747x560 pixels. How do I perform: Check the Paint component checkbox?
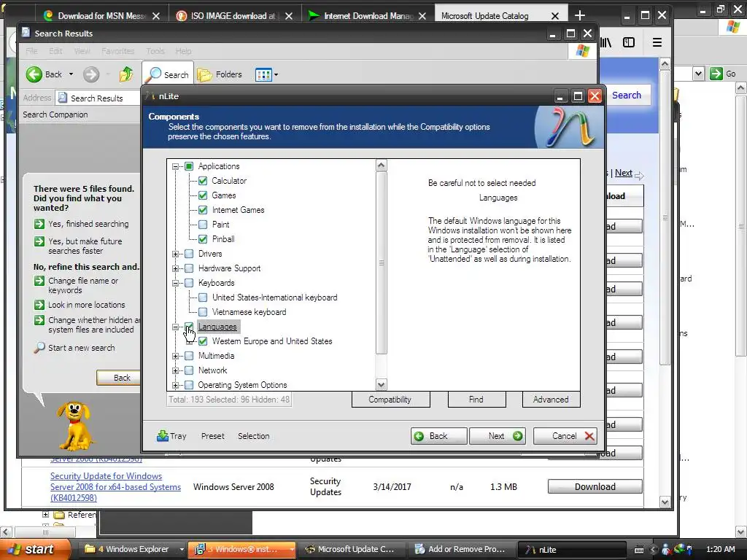coord(203,225)
